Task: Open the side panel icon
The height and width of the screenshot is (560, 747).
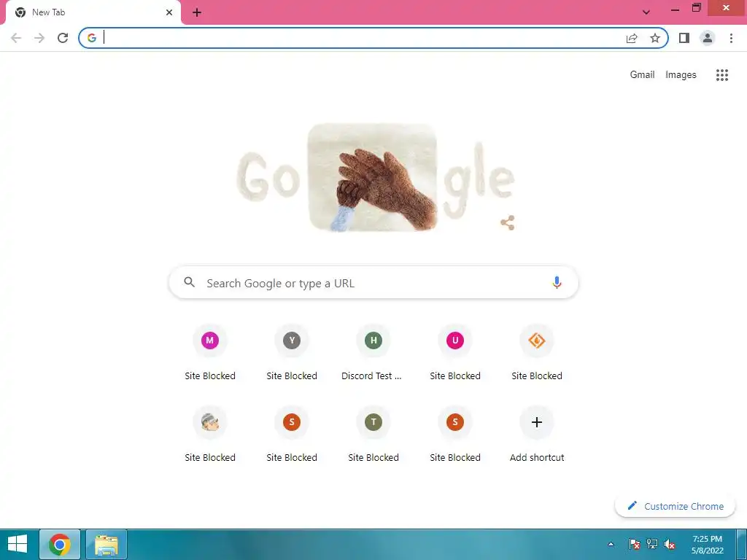Action: tap(684, 38)
